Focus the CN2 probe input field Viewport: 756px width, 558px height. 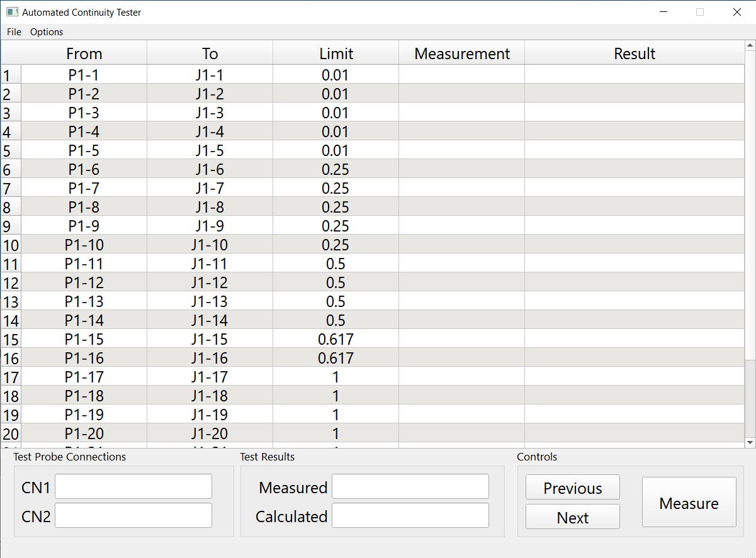(x=133, y=515)
